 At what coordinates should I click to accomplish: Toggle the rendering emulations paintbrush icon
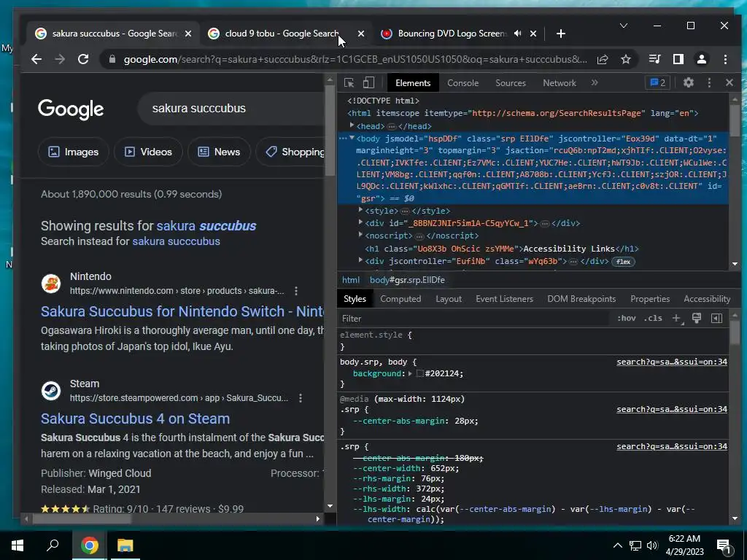pos(696,318)
